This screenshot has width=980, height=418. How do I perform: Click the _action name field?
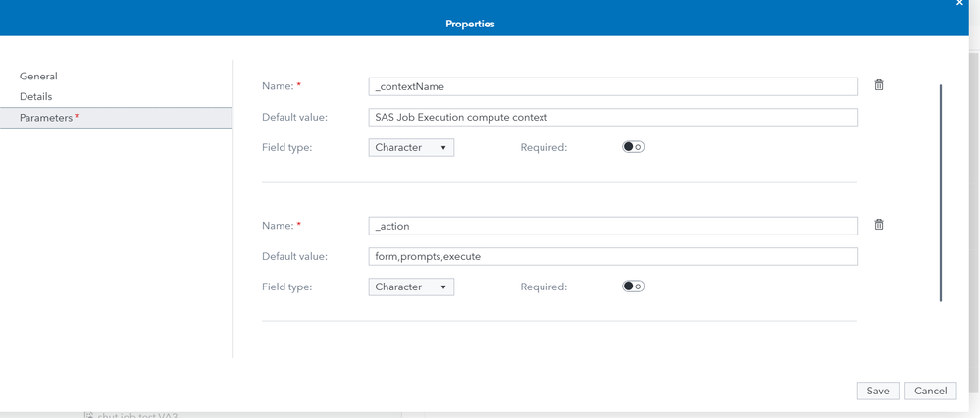pos(613,226)
